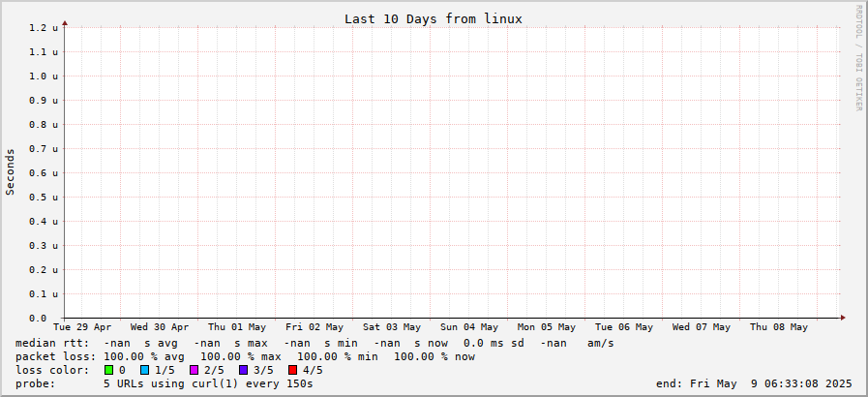Click the 'loss color:' legend label
This screenshot has height=397, width=868.
[52, 371]
